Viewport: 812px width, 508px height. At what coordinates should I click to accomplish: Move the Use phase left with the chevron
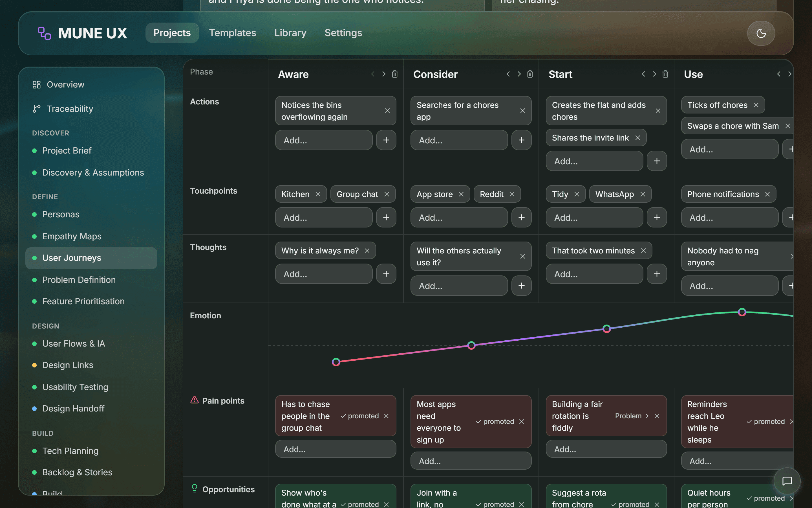pos(778,74)
